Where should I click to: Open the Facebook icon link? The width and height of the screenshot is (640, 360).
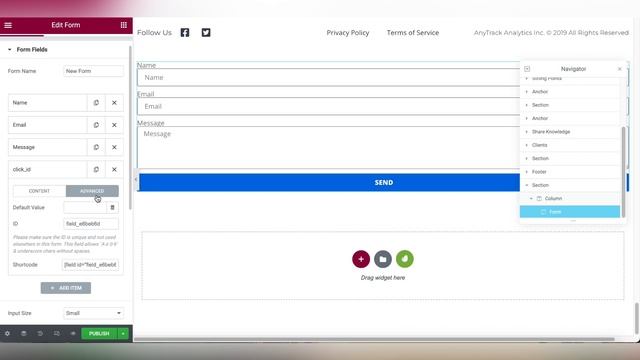tap(185, 33)
